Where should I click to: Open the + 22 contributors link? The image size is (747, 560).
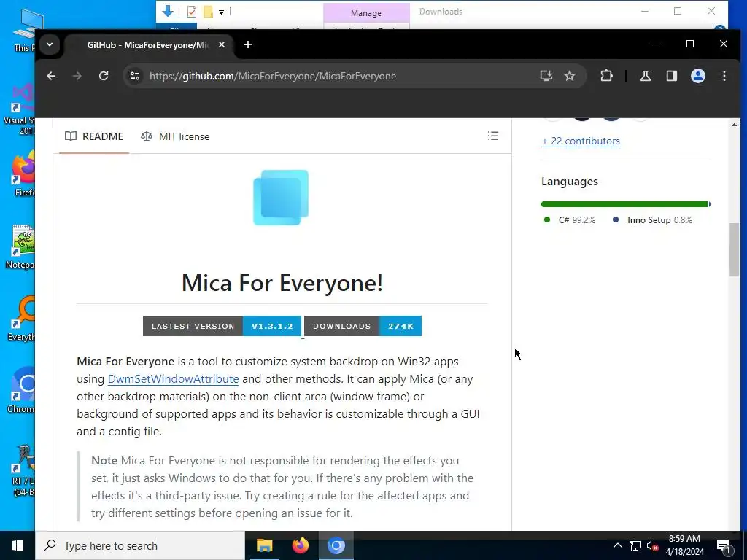[581, 141]
